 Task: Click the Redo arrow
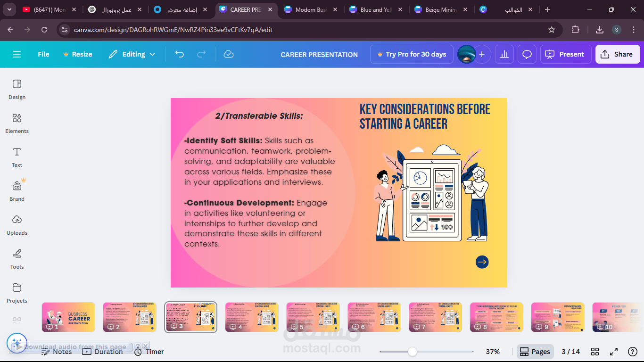coord(201,54)
